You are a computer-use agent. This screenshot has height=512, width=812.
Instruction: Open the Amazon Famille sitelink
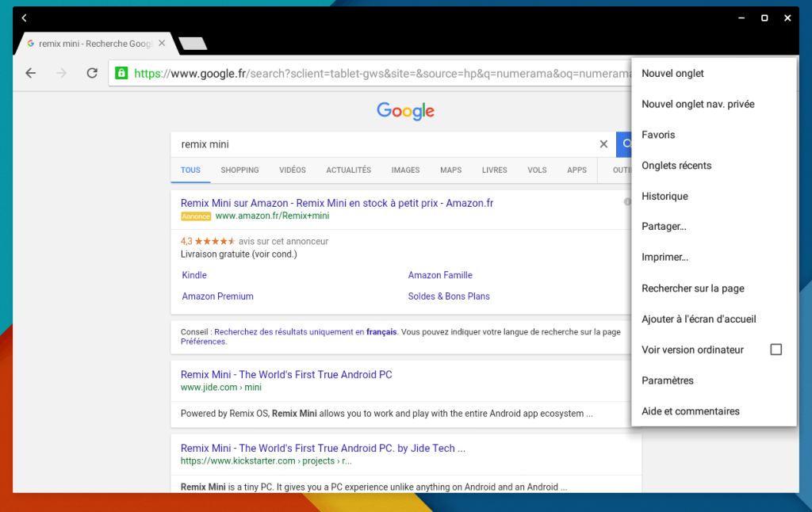(440, 275)
